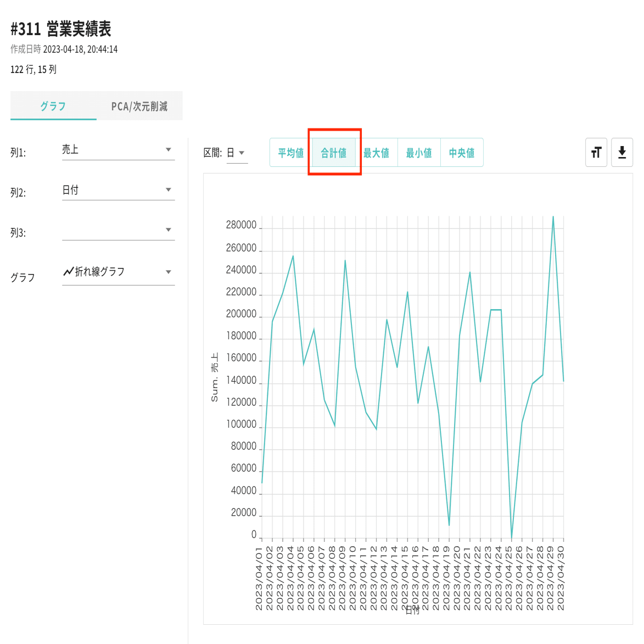Open graph type dropdown 折れ線グラフ
This screenshot has height=644, width=644.
pos(118,272)
